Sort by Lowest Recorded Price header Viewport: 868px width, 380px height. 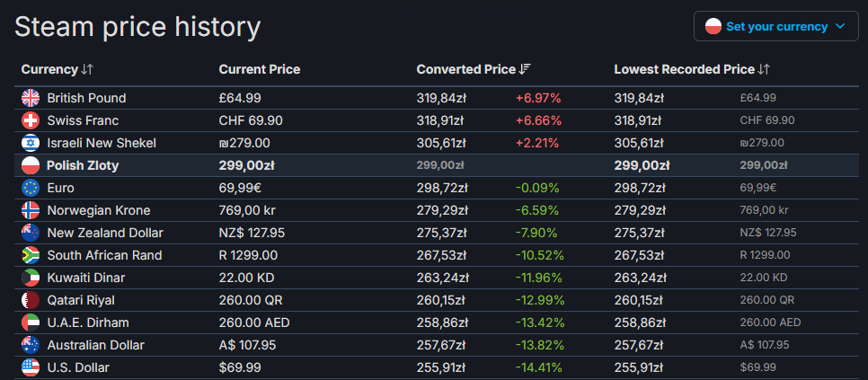[x=692, y=70]
